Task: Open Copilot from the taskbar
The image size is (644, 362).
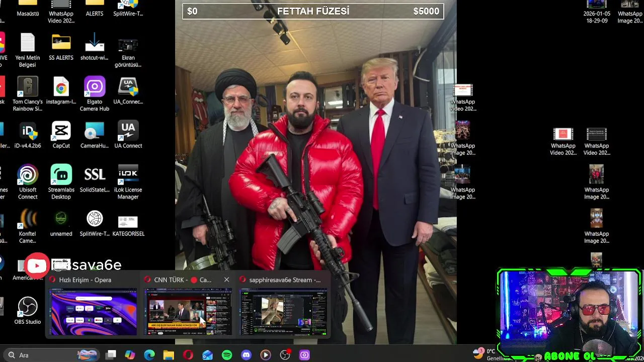Action: [x=130, y=355]
